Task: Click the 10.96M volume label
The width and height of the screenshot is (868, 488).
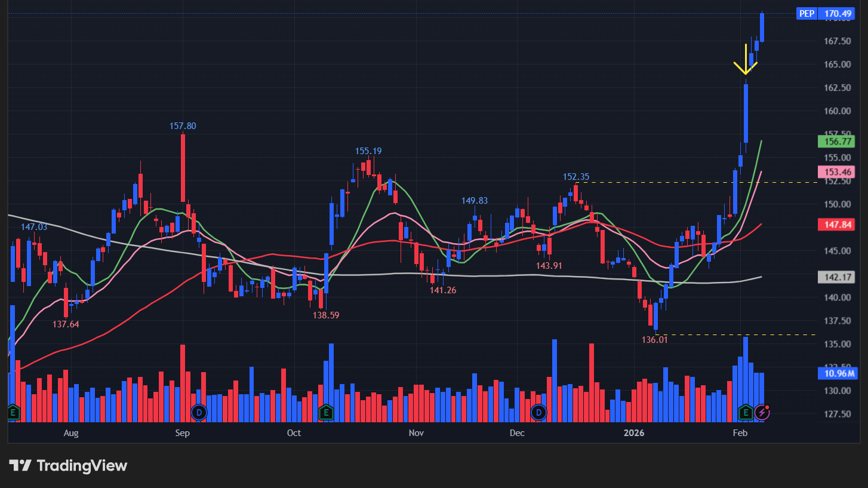Action: point(838,374)
